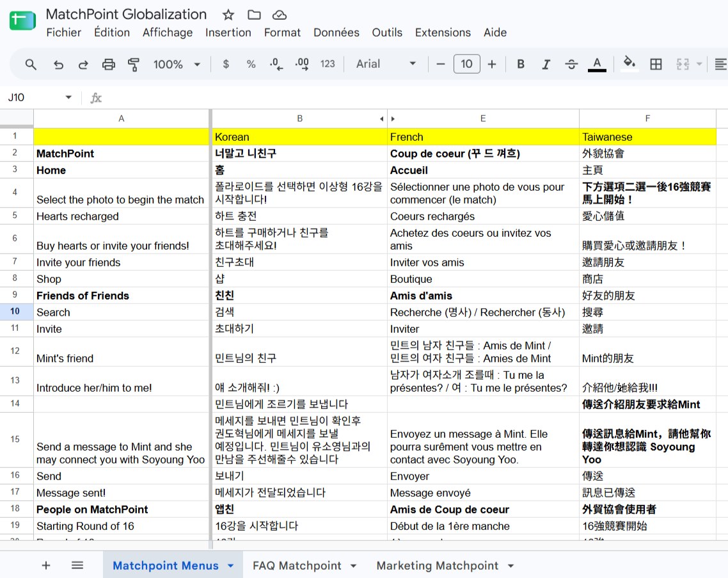The height and width of the screenshot is (578, 728).
Task: Open the Fichier menu
Action: pos(63,33)
